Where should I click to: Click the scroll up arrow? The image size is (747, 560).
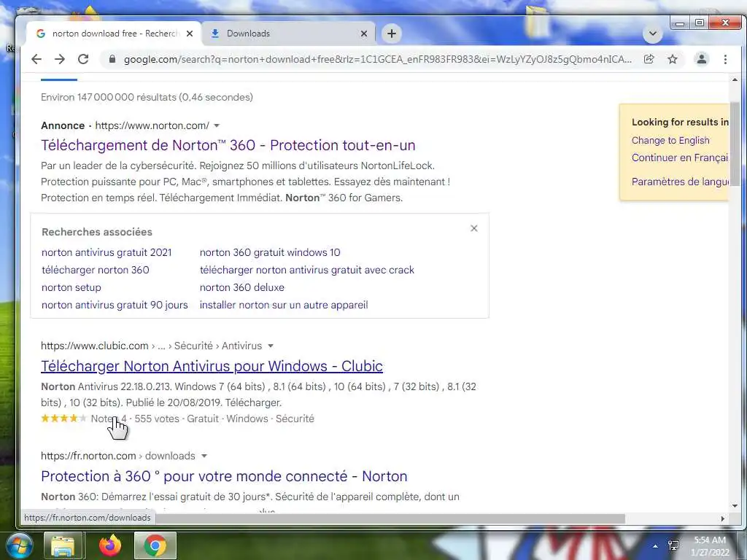735,80
